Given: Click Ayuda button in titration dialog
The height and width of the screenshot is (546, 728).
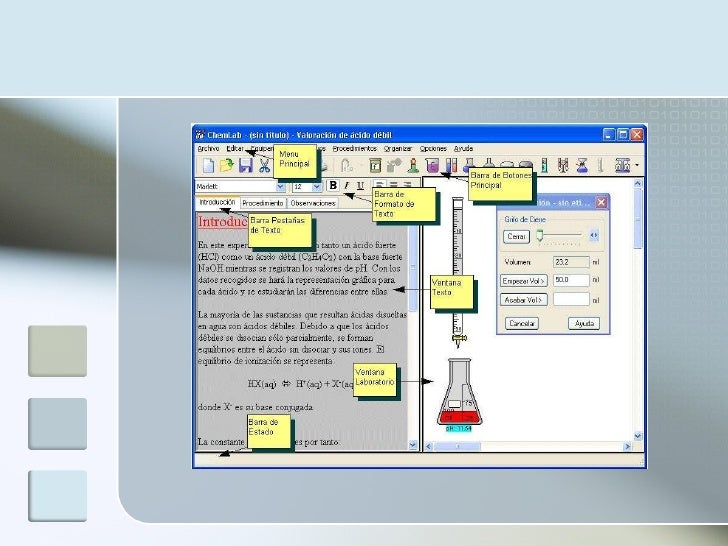Looking at the screenshot, I should coord(584,323).
